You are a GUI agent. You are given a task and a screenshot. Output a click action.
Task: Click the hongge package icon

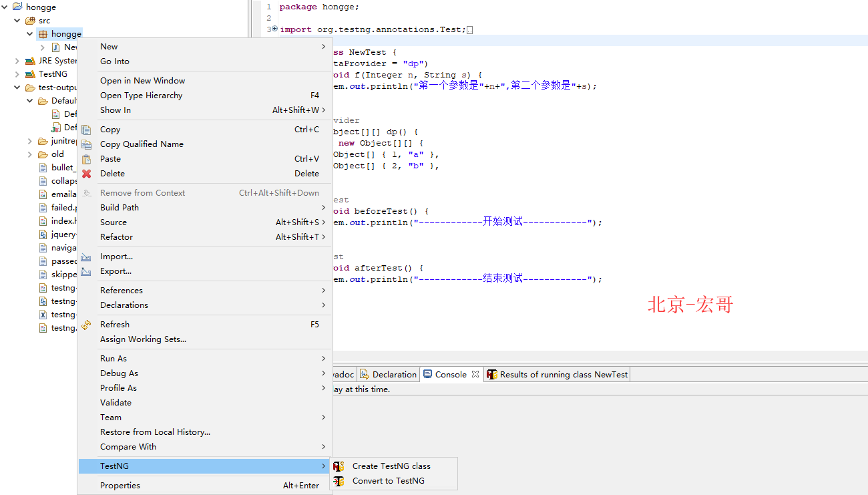[43, 34]
